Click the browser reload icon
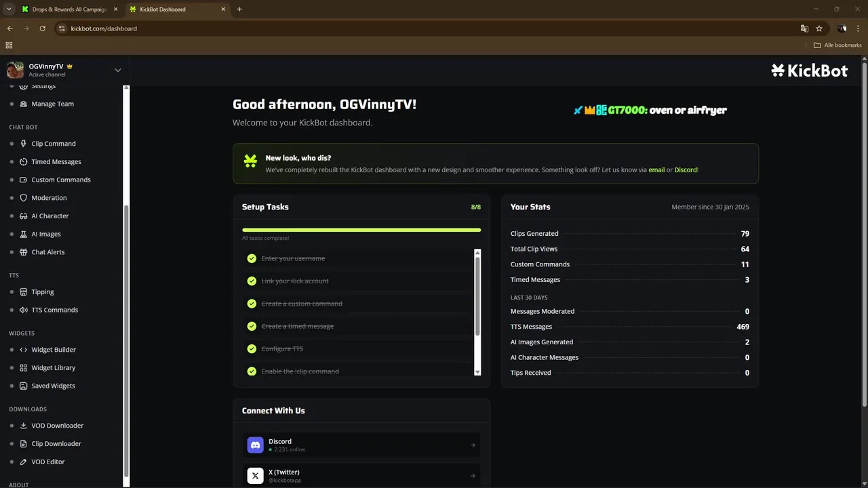 tap(42, 28)
